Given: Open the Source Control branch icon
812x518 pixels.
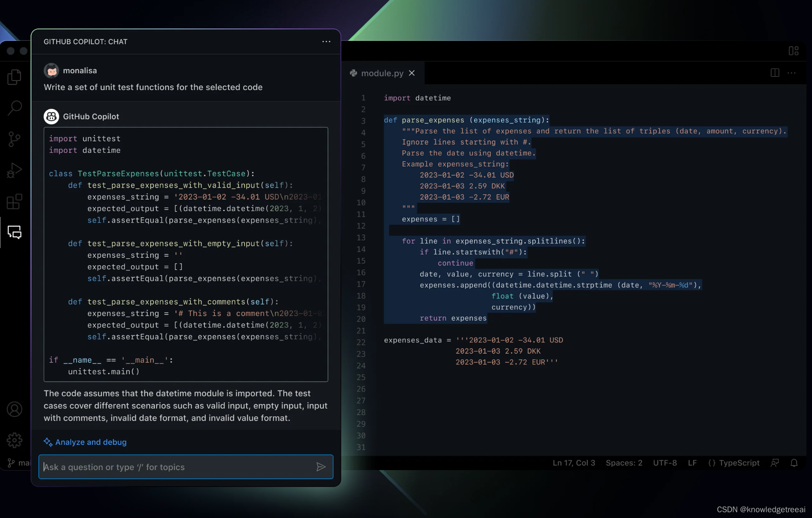Looking at the screenshot, I should click(x=14, y=139).
